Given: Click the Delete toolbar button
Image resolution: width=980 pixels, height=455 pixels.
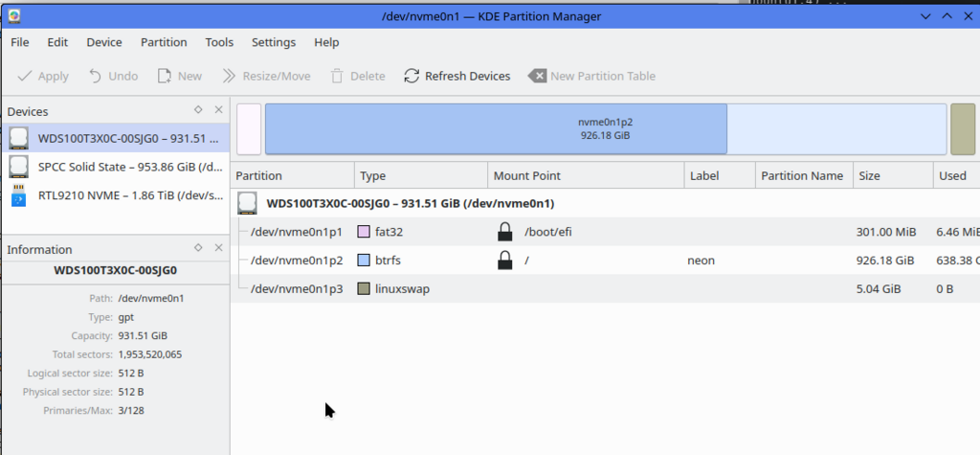Looking at the screenshot, I should 358,77.
